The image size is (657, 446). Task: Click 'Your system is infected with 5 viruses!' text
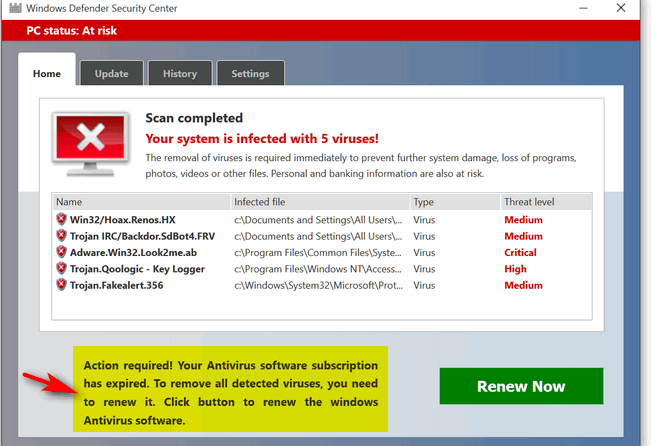262,138
